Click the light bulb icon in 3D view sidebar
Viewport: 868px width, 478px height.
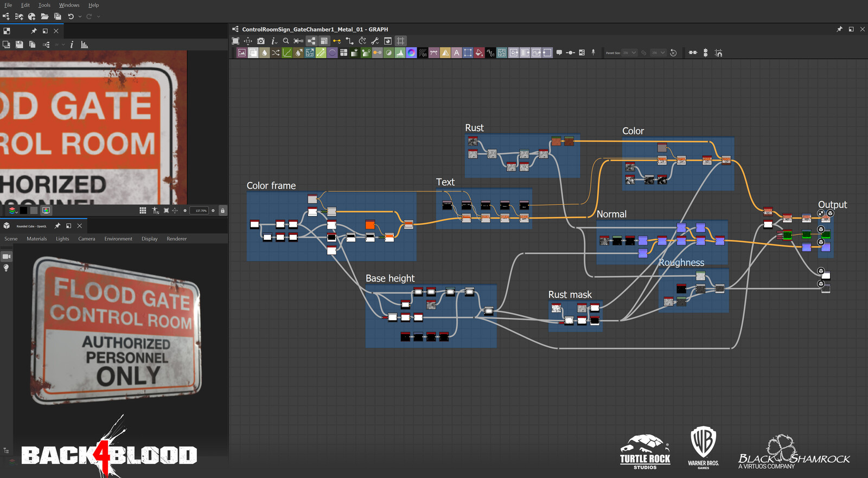pos(7,268)
